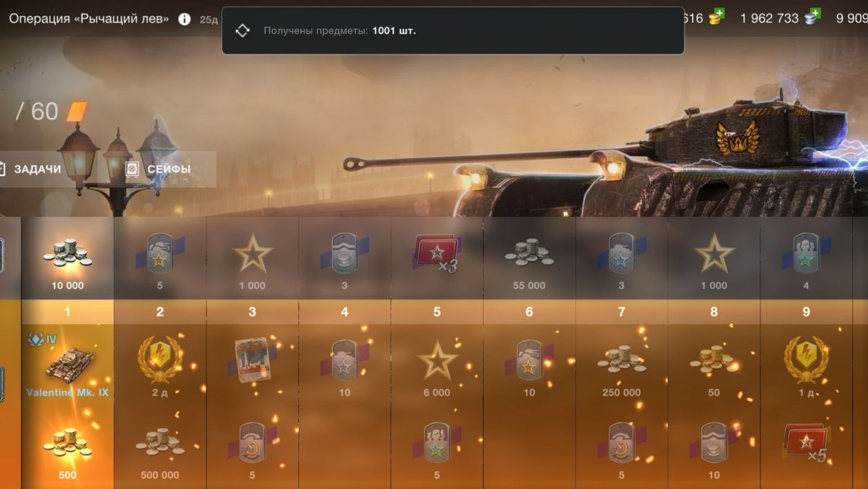Select the 2-day premium reward at stage 2
868x489 pixels.
tap(160, 365)
